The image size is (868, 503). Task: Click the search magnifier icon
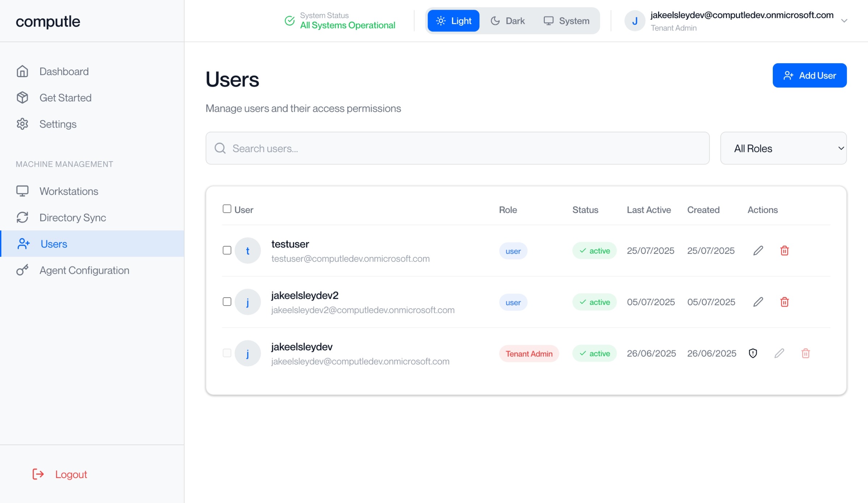pos(220,148)
